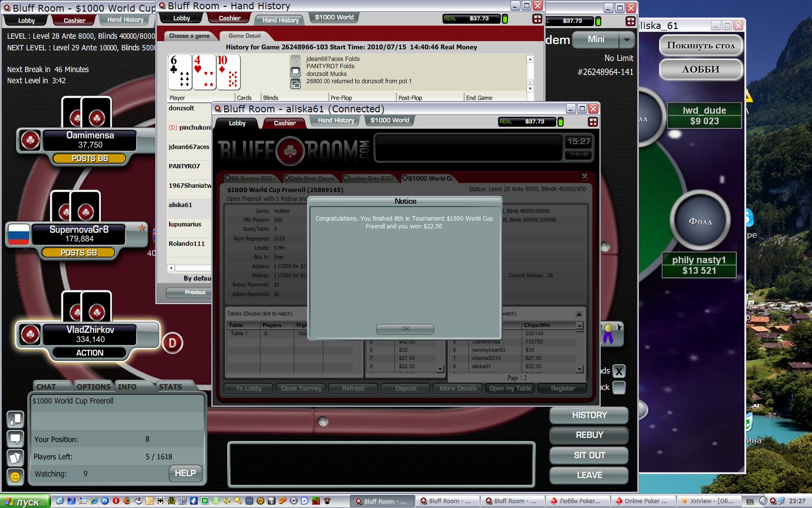The width and height of the screenshot is (812, 508).
Task: Click the EN language indicator in tray
Action: click(x=750, y=501)
